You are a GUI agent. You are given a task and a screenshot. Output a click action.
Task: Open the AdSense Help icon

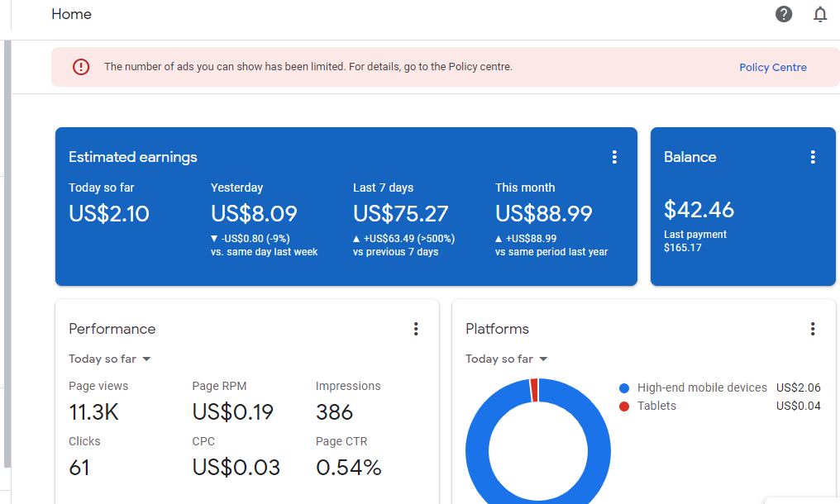[783, 14]
